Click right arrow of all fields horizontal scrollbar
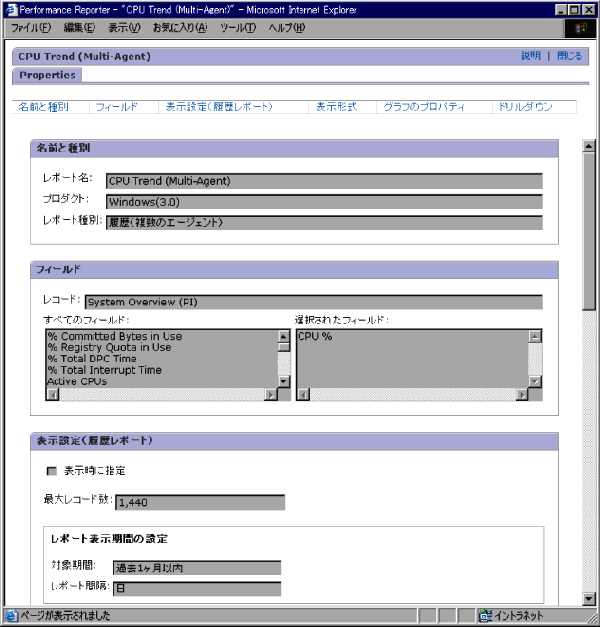The image size is (600, 627). (271, 395)
